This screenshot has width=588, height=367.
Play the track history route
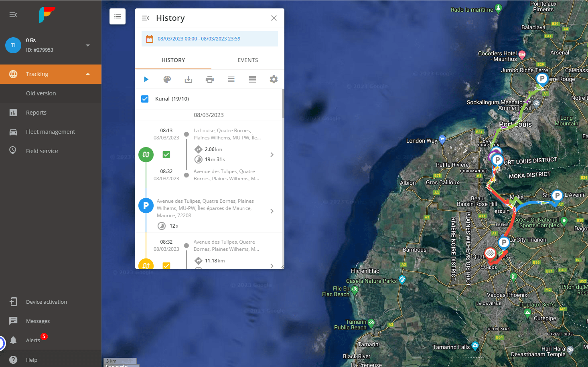tap(146, 79)
